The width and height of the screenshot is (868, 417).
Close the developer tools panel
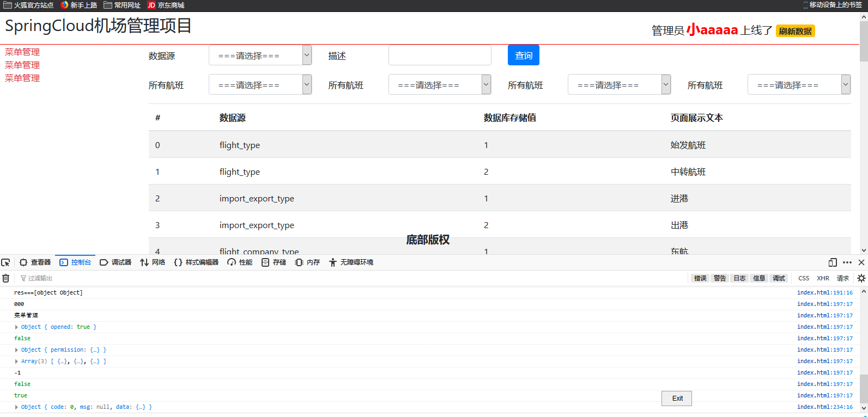[x=861, y=262]
